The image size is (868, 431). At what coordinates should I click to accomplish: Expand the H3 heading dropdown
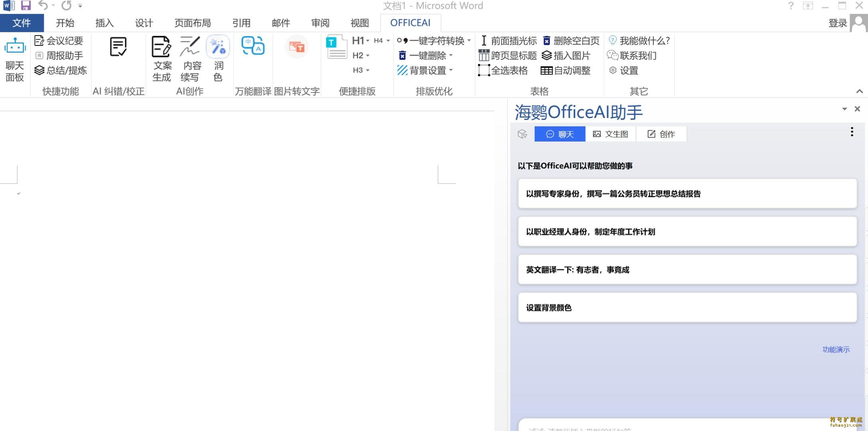tap(368, 70)
